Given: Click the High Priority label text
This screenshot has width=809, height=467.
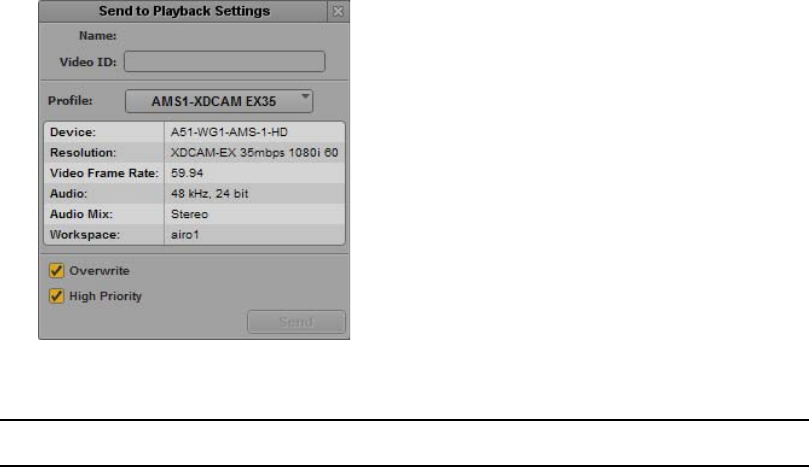Looking at the screenshot, I should pyautogui.click(x=105, y=296).
